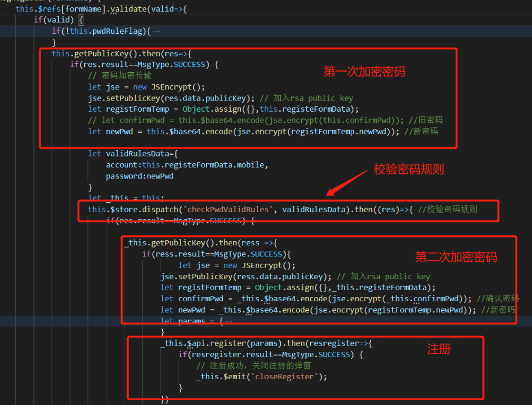The height and width of the screenshot is (405, 532).
Task: Click the 'let validRulesData={' declaration
Action: point(133,154)
